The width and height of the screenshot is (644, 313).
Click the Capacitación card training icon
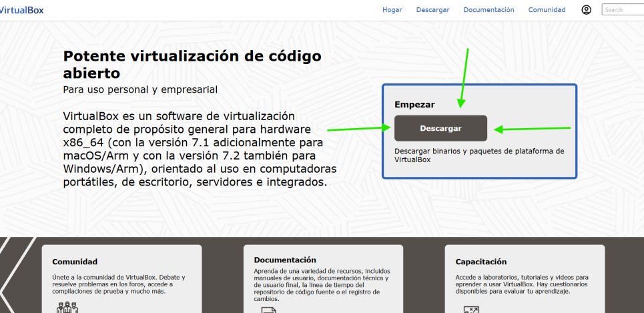coord(470,310)
